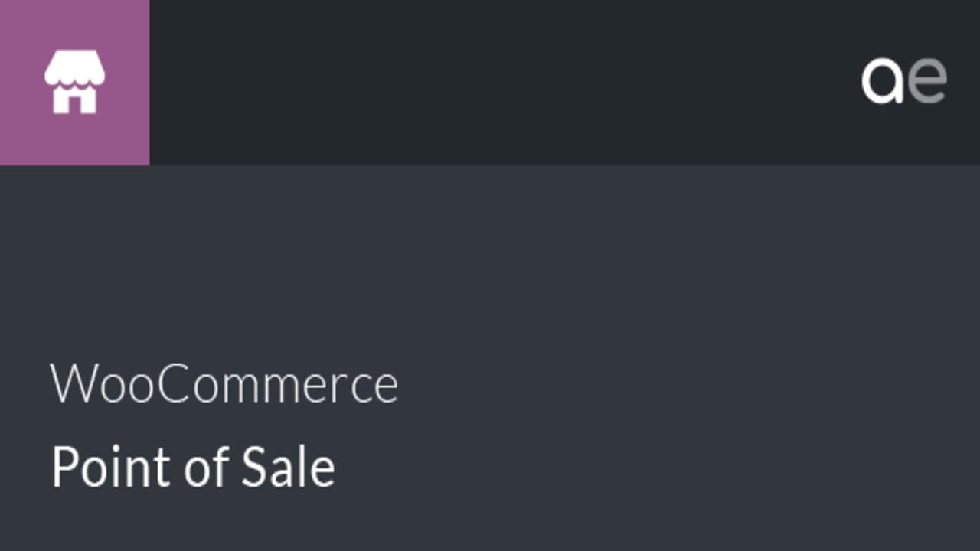Image resolution: width=980 pixels, height=551 pixels.
Task: Click the capital S in Sale
Action: click(253, 467)
